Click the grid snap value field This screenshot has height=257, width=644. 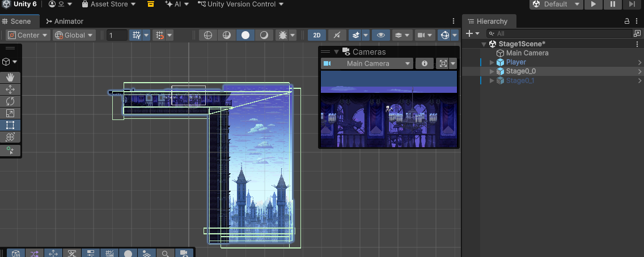pyautogui.click(x=117, y=35)
